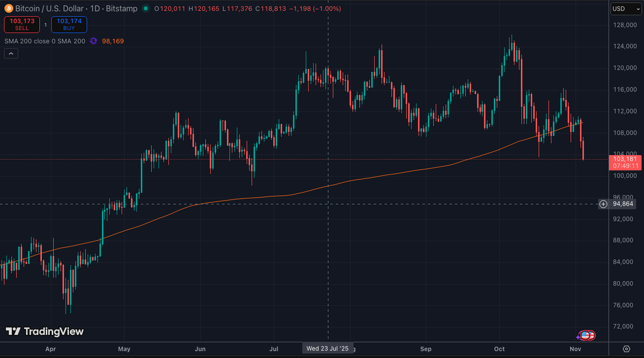The image size is (644, 358).
Task: Click the 72,000 price axis label
Action: pos(624,326)
